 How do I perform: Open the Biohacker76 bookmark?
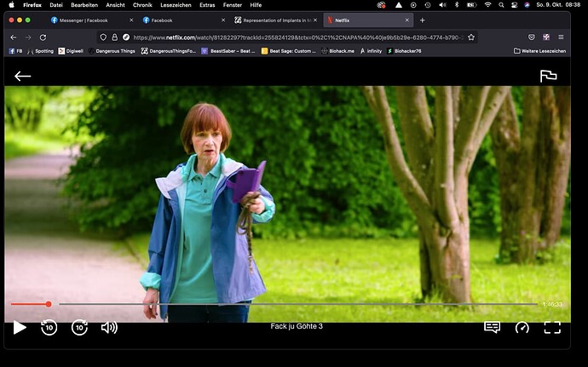point(404,51)
